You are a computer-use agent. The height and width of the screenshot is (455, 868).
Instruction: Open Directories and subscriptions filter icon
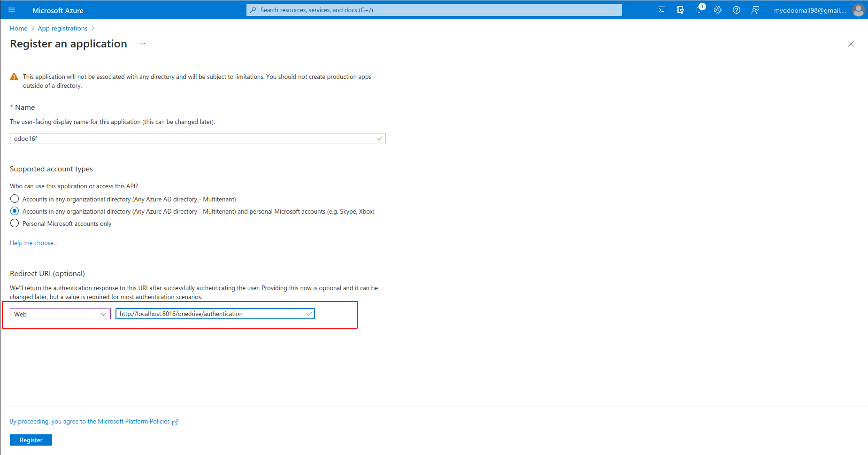680,10
